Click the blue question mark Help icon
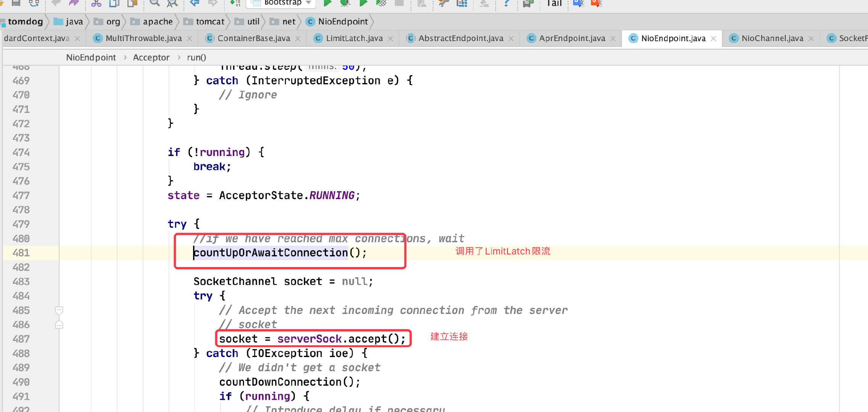868x412 pixels. pos(507,3)
